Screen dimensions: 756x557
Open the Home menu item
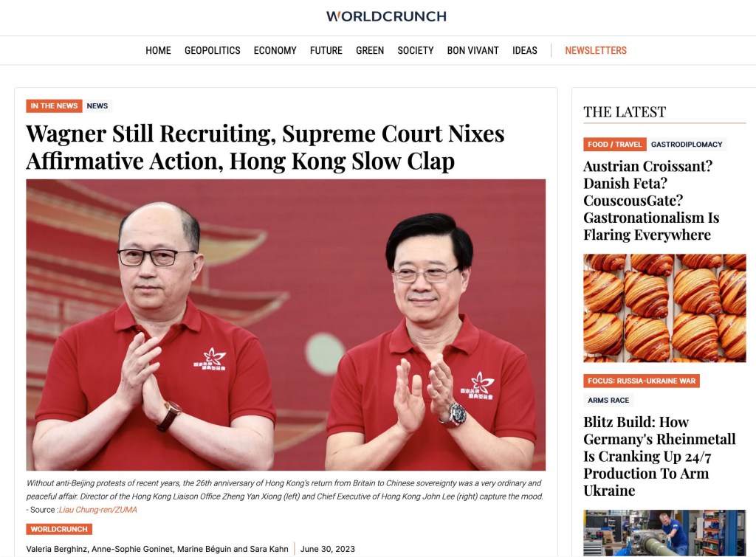click(158, 51)
